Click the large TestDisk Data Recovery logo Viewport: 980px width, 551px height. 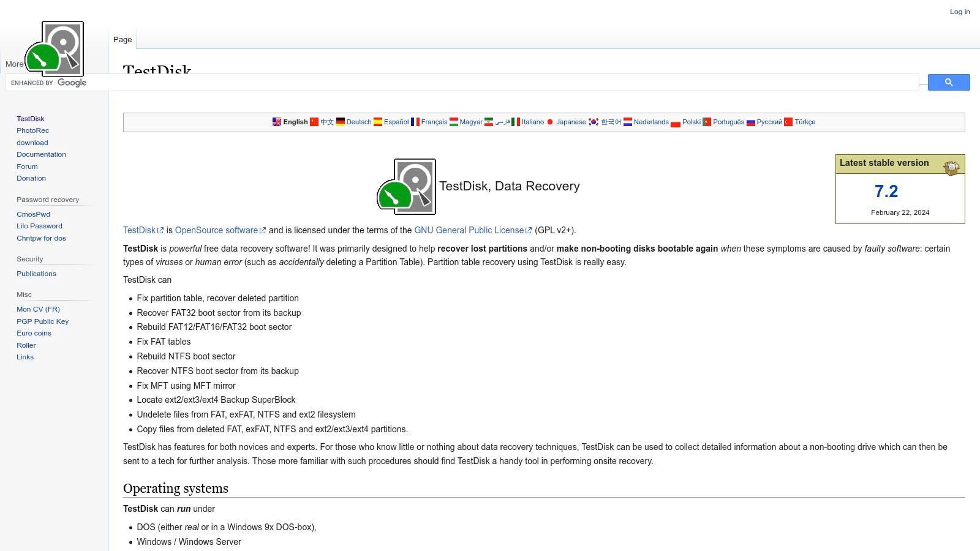pyautogui.click(x=406, y=187)
